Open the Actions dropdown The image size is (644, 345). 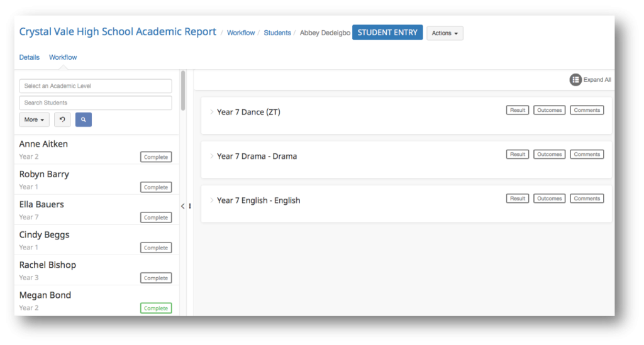coord(445,33)
